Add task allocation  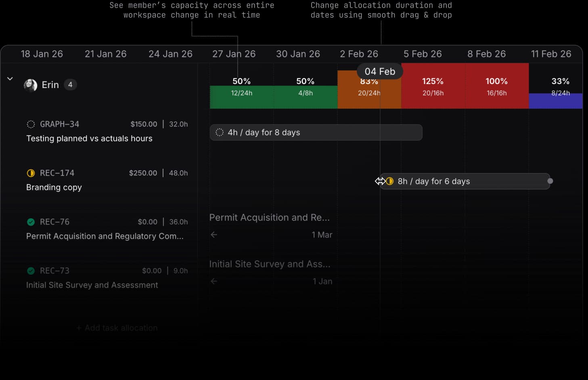117,328
